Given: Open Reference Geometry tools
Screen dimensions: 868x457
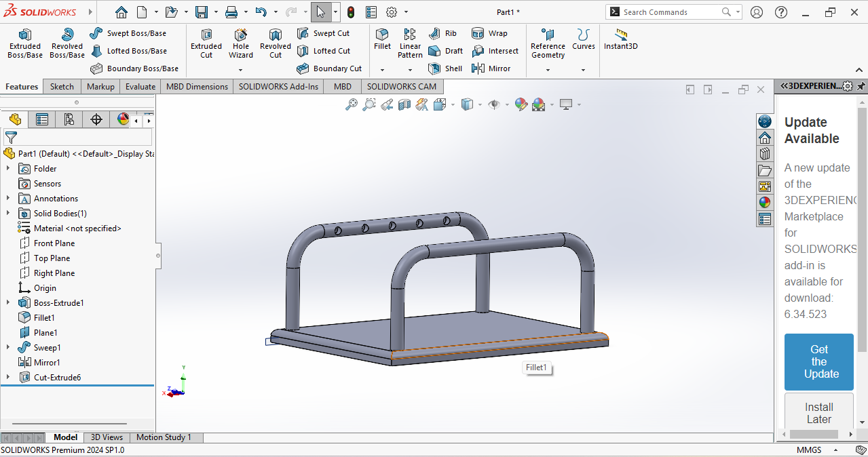Looking at the screenshot, I should [x=548, y=43].
